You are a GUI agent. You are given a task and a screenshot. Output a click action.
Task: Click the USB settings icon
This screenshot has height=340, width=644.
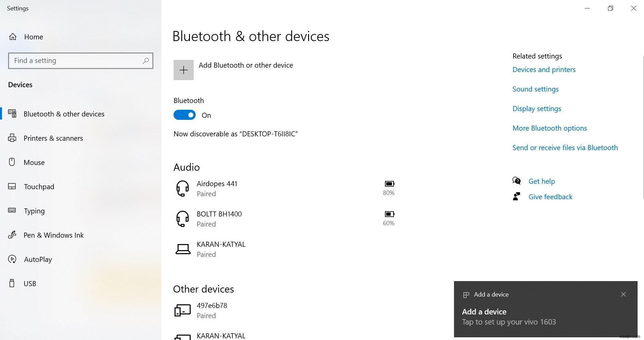12,283
